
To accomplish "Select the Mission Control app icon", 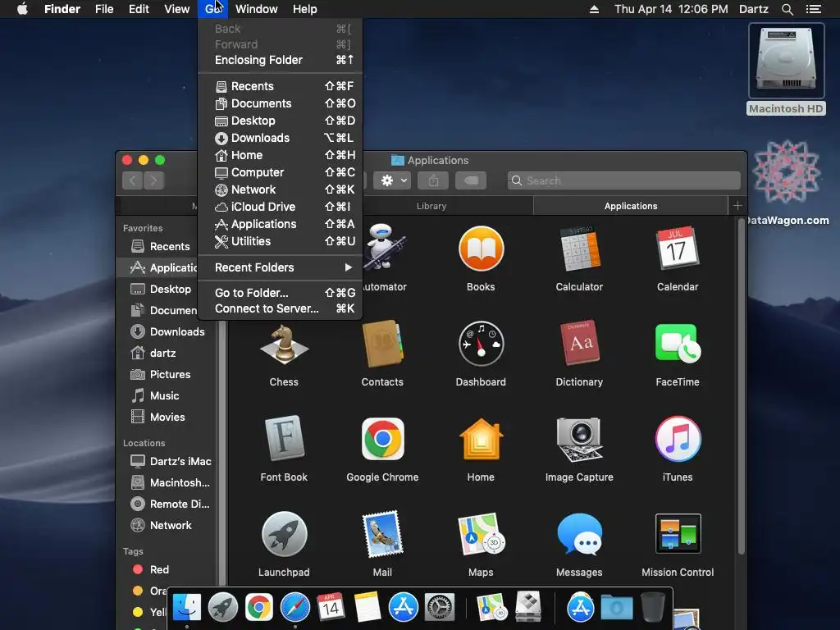I will (678, 534).
